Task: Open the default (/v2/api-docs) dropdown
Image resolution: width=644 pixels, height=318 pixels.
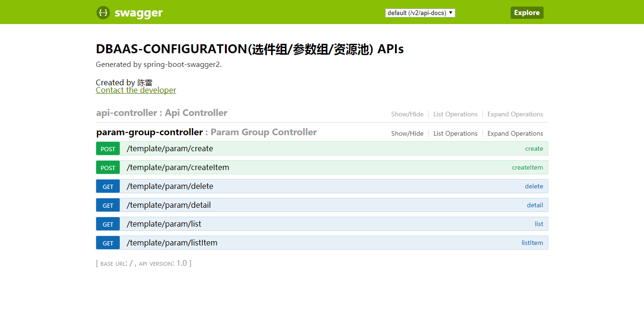Action: 420,13
